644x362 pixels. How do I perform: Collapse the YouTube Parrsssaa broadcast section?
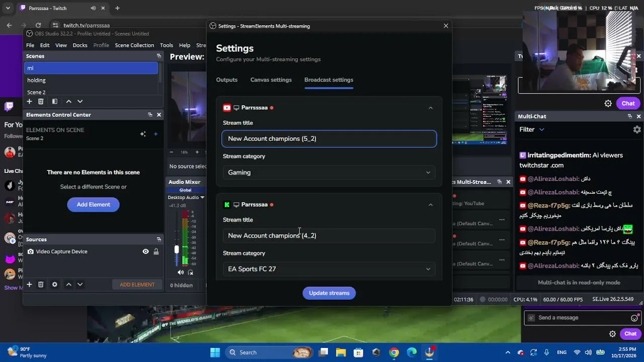coord(431,108)
